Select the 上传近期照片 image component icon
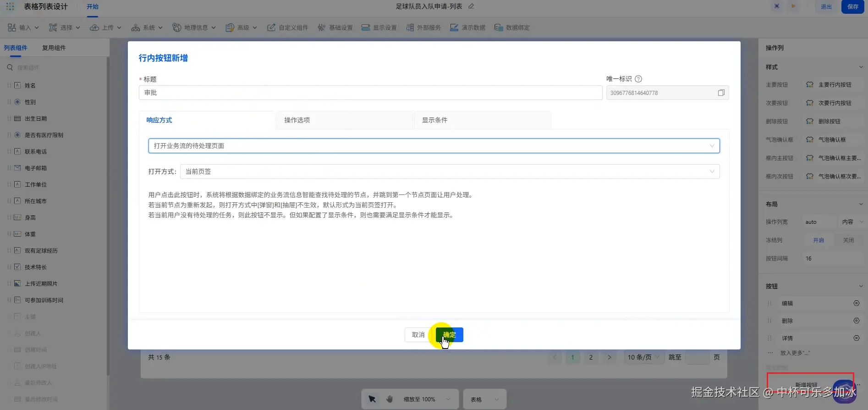The height and width of the screenshot is (410, 868). (17, 283)
